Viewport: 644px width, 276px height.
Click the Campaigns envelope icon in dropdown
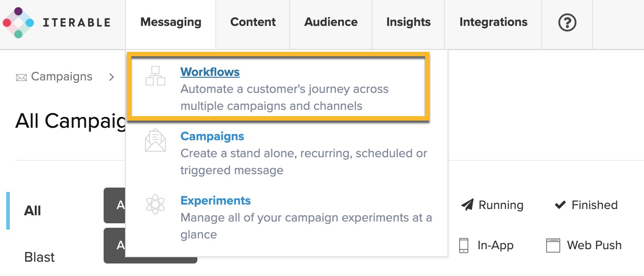[155, 140]
